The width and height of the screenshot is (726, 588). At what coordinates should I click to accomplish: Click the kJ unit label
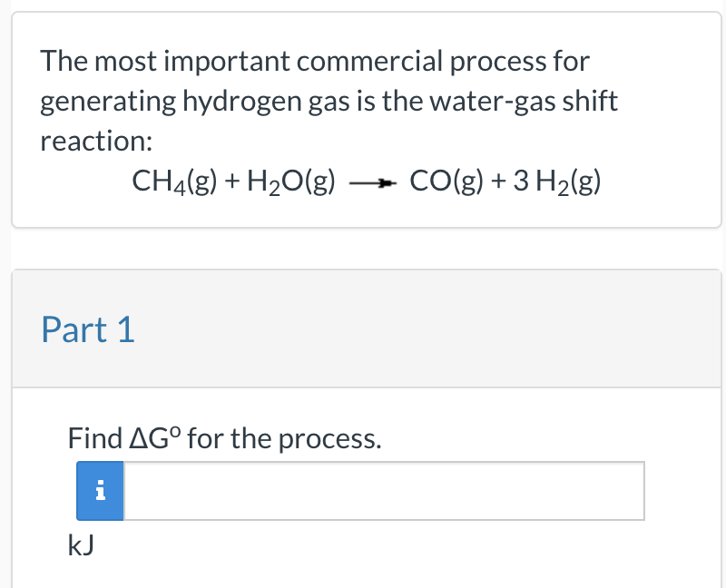[x=81, y=545]
